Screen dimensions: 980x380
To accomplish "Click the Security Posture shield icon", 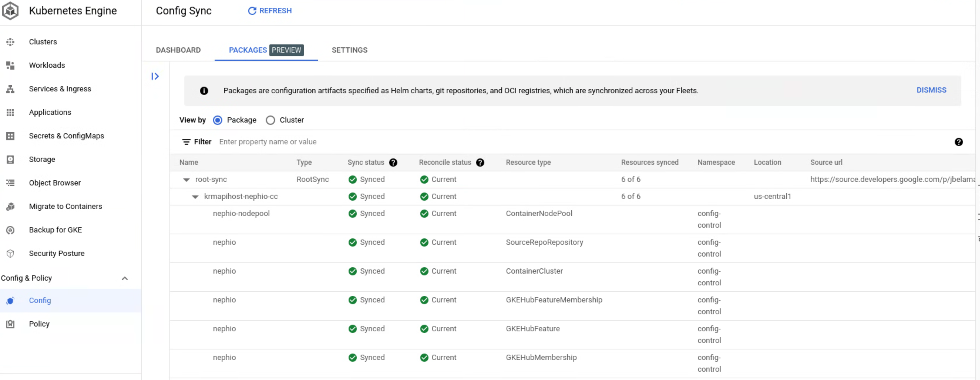I will click(x=10, y=254).
